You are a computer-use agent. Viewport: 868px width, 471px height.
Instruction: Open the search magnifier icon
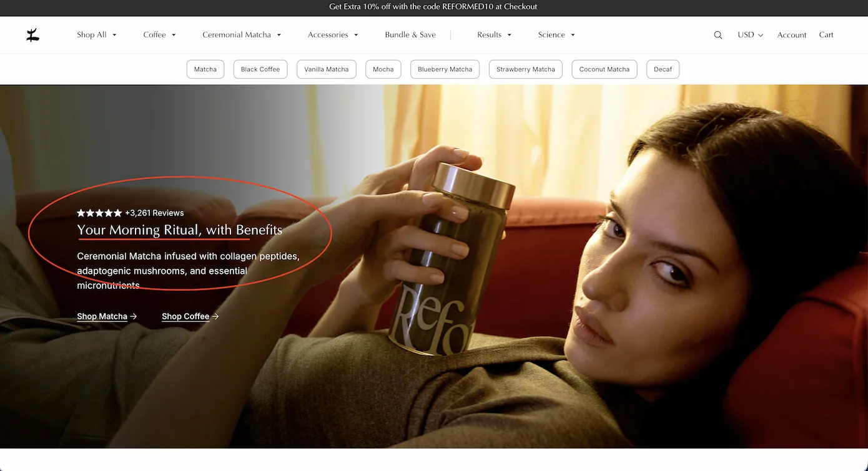[718, 35]
